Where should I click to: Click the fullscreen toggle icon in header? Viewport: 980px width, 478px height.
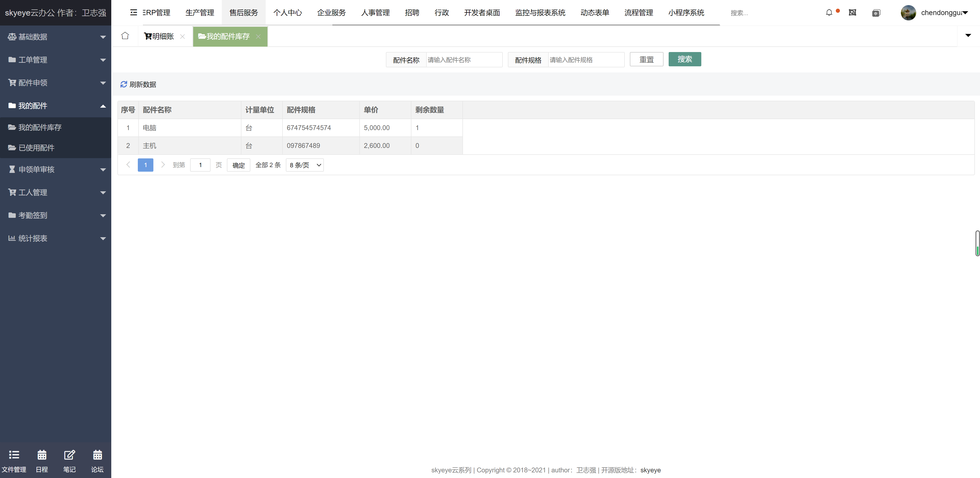point(853,12)
